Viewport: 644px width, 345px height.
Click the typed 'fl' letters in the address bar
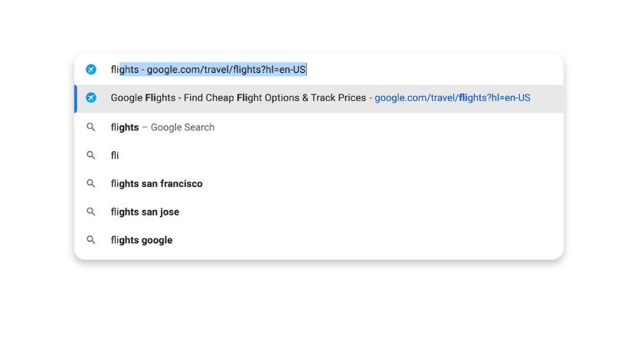click(x=114, y=70)
